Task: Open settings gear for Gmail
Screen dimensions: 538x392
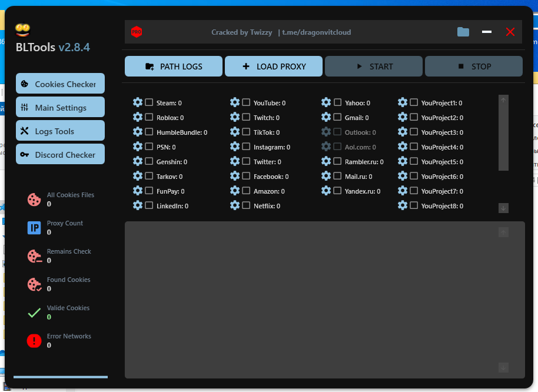Action: [326, 117]
